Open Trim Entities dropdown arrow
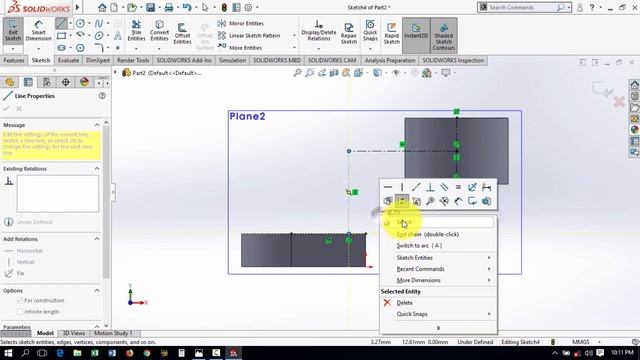Image resolution: width=640 pixels, height=360 pixels. coord(136,49)
